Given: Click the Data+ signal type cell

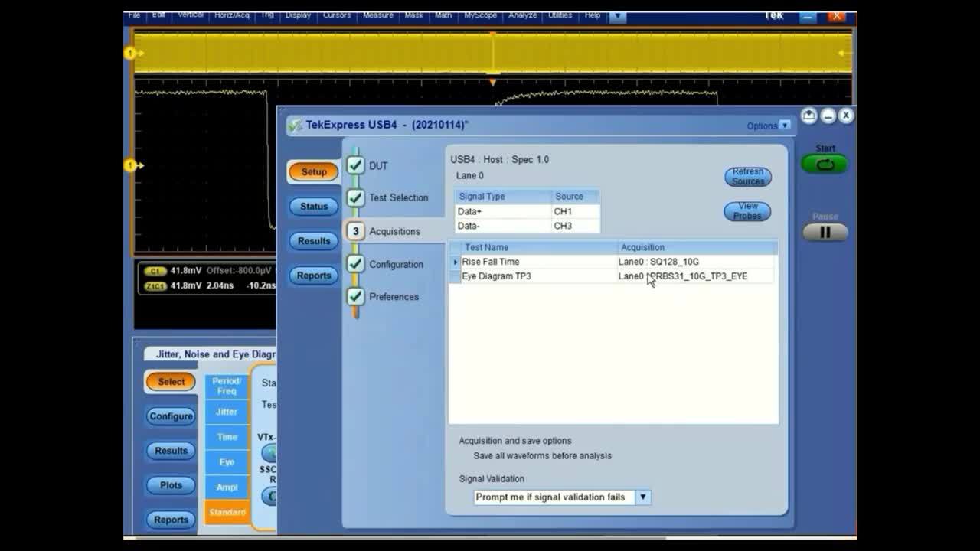Looking at the screenshot, I should [x=502, y=211].
